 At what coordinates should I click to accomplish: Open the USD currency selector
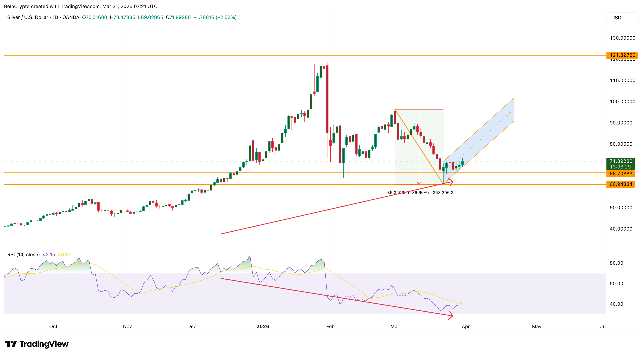[623, 18]
